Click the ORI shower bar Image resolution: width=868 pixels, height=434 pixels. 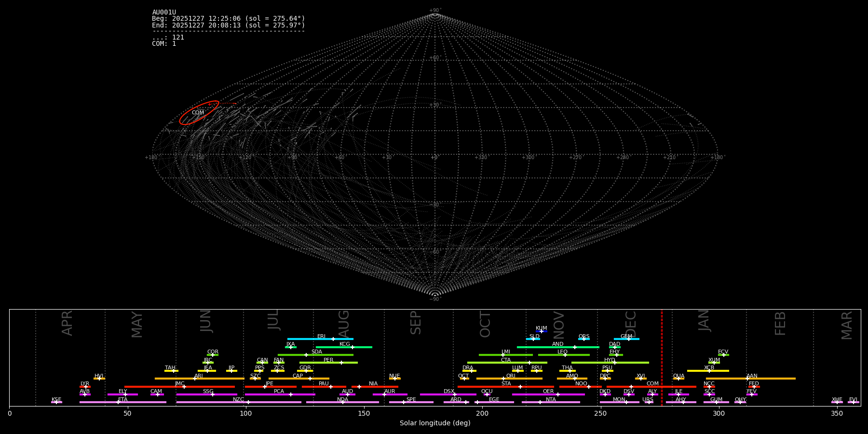click(x=509, y=379)
